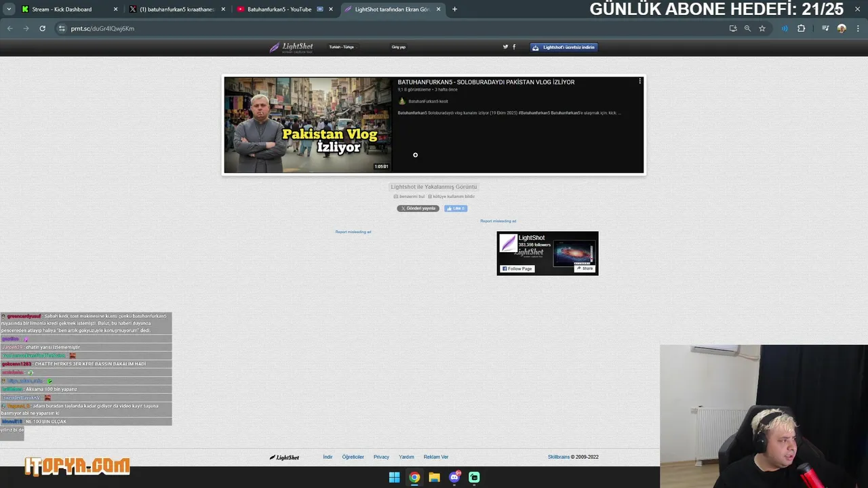The height and width of the screenshot is (488, 868).
Task: Click the Pakistan Vlog İzliyor thumbnail
Action: click(x=308, y=125)
